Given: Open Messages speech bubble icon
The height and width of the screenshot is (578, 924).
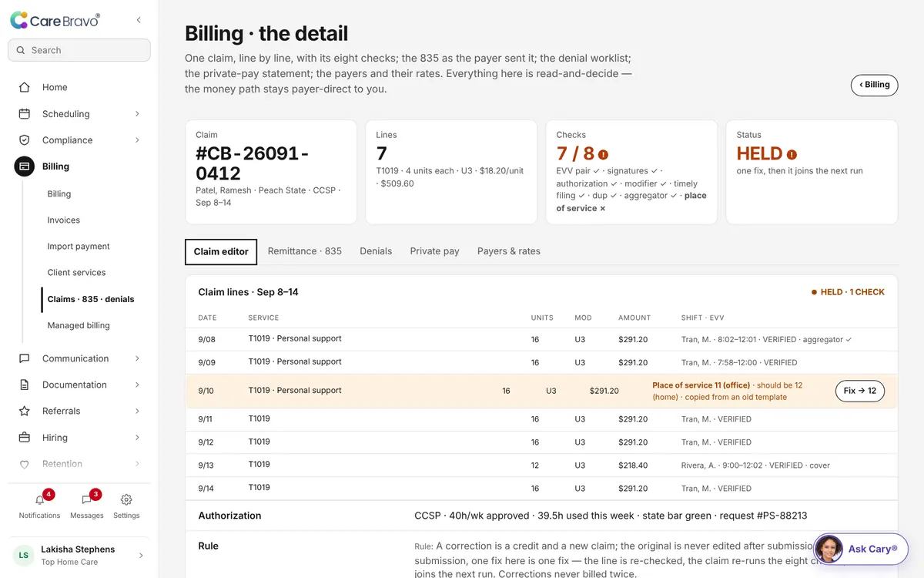Looking at the screenshot, I should [86, 500].
